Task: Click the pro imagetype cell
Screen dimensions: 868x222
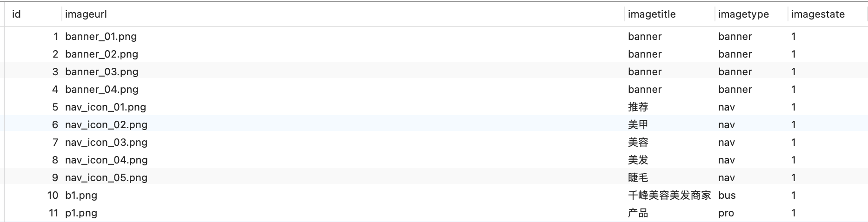Action: click(x=751, y=213)
